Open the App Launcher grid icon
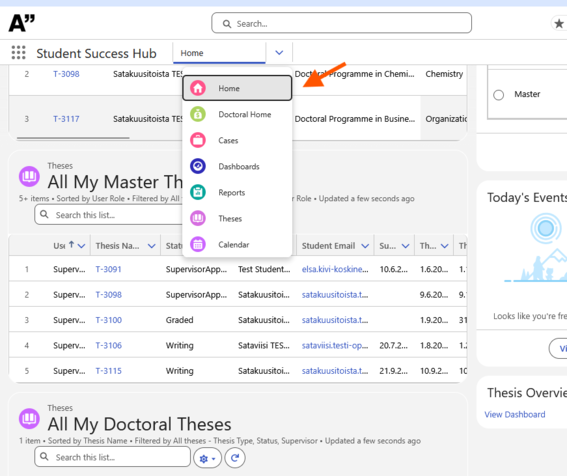 pos(18,52)
